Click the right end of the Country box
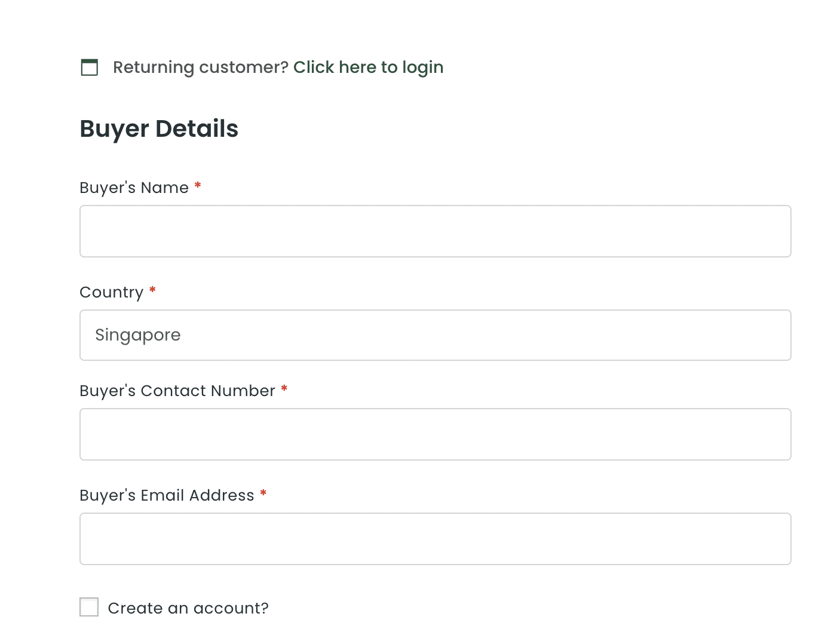 pyautogui.click(x=771, y=335)
